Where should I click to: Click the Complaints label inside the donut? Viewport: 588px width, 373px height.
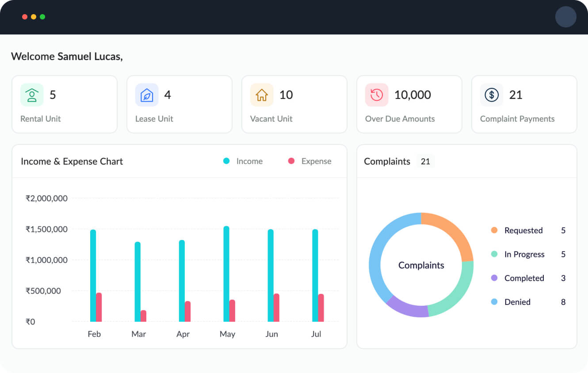[x=421, y=265]
